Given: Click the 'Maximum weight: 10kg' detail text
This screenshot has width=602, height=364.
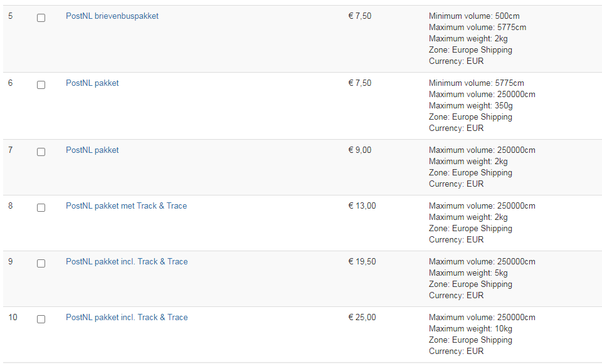Looking at the screenshot, I should (470, 329).
